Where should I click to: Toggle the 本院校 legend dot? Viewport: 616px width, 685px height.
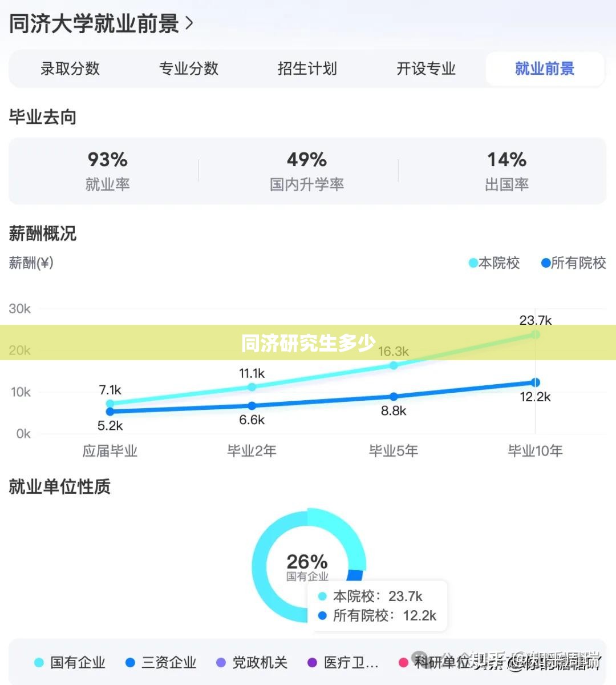(x=473, y=263)
